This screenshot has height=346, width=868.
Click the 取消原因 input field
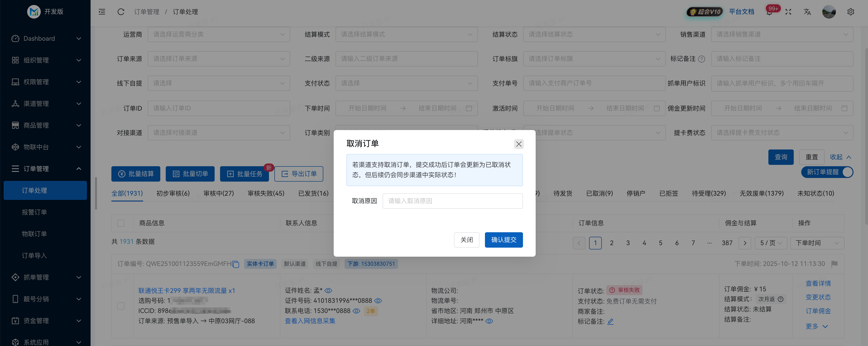(453, 201)
